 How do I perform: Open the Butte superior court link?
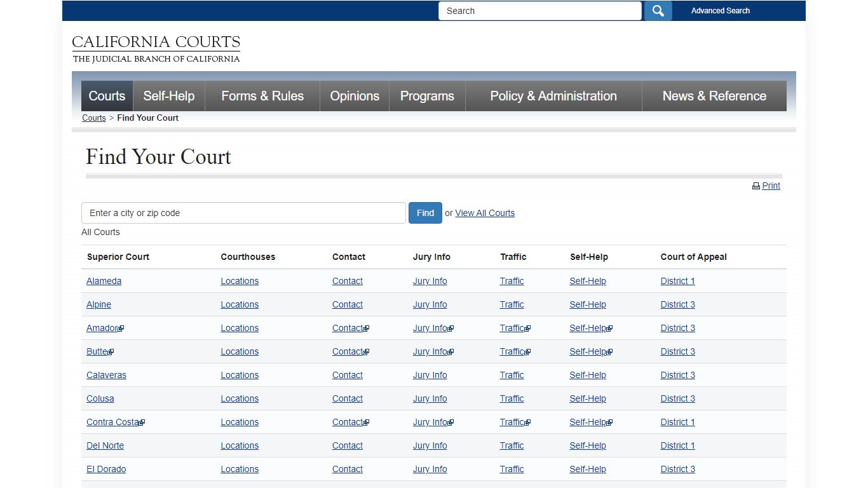click(x=100, y=351)
